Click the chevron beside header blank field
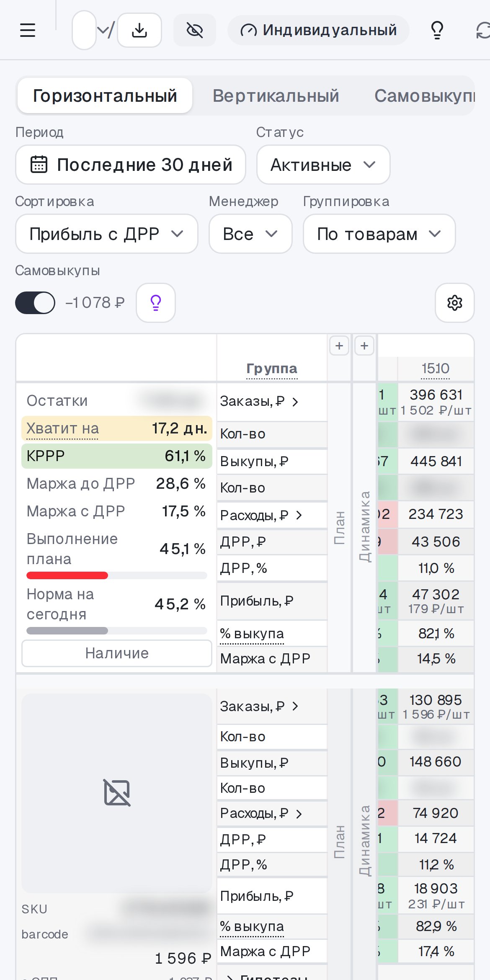The image size is (490, 980). [x=102, y=30]
